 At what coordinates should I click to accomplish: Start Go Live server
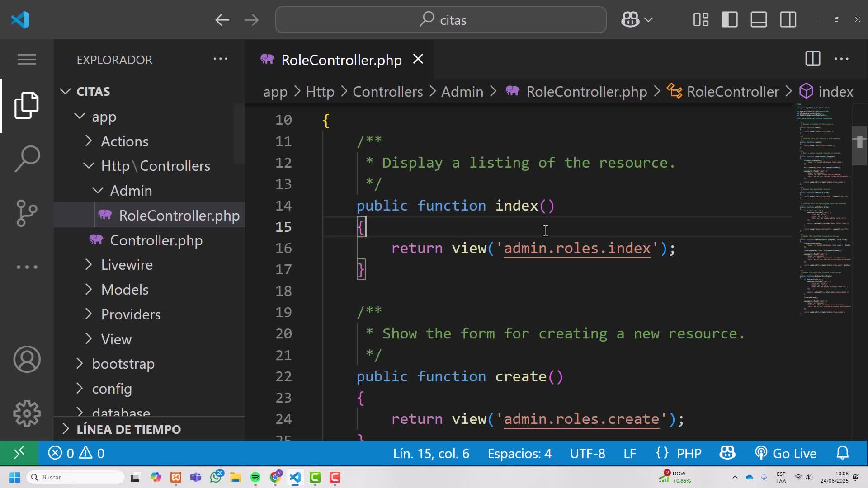tap(786, 453)
